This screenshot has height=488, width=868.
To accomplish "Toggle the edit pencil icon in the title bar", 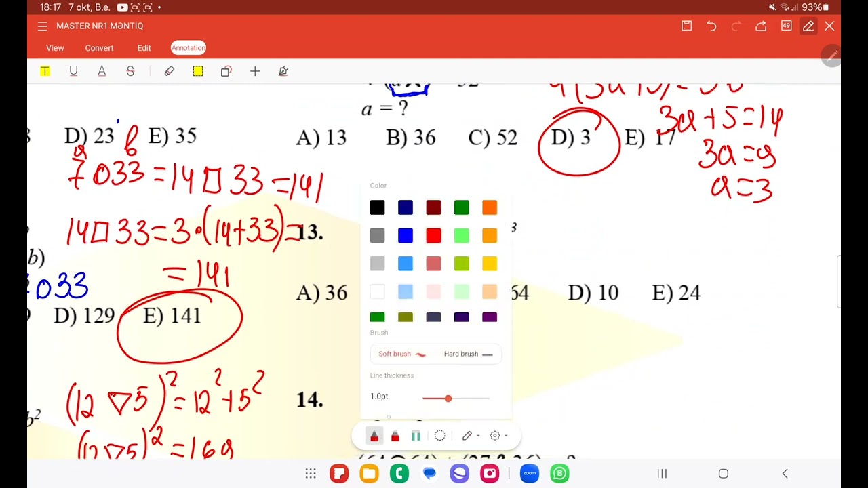I will (x=808, y=26).
